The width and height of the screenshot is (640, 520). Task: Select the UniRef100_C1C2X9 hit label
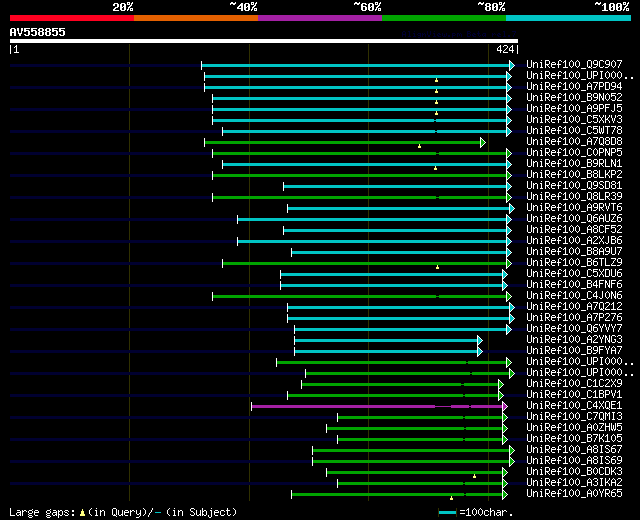coord(574,384)
